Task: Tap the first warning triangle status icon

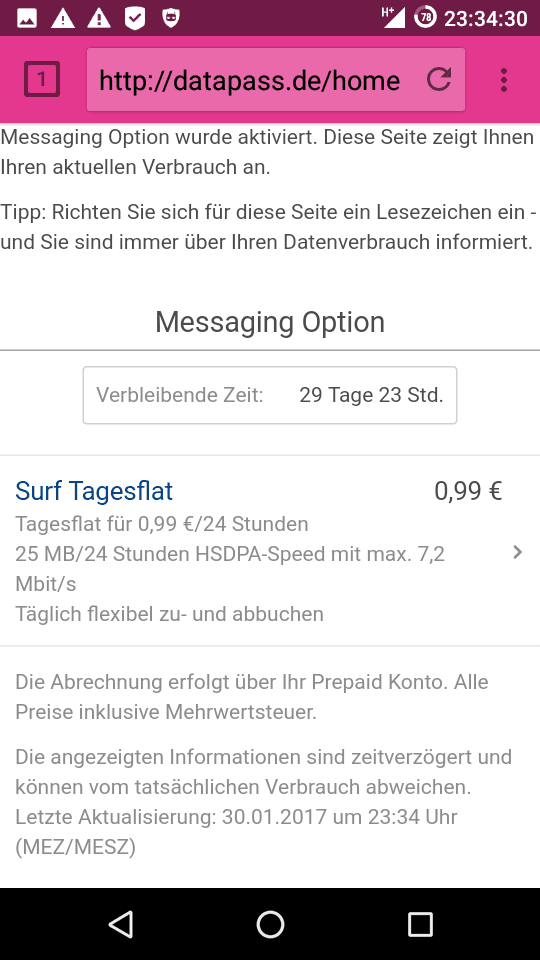Action: (x=62, y=18)
